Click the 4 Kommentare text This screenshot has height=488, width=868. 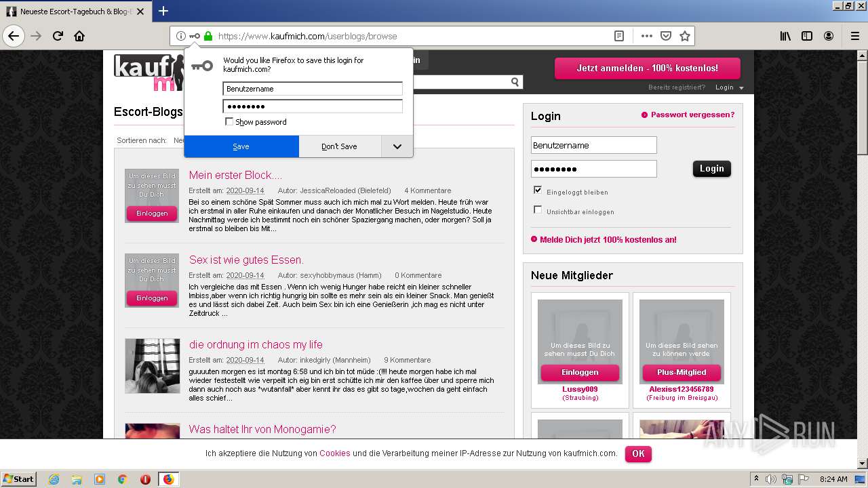pos(428,190)
